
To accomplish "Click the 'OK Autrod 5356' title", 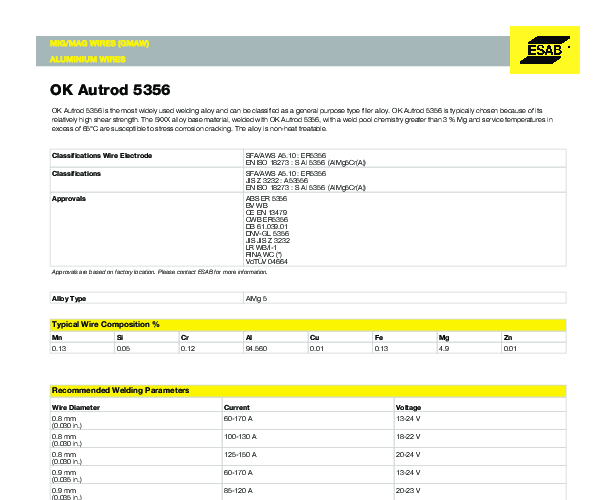I will tap(110, 90).
